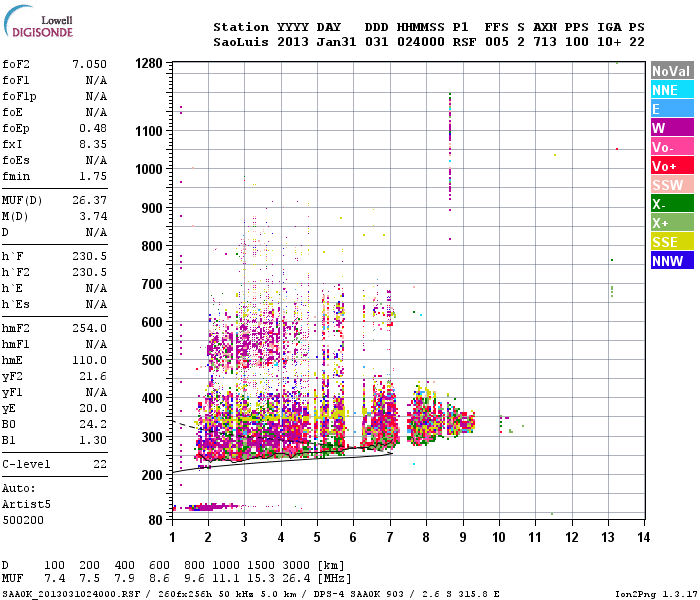Click the 500 km y-axis label
Viewport: 700px width, 600px height.
152,360
